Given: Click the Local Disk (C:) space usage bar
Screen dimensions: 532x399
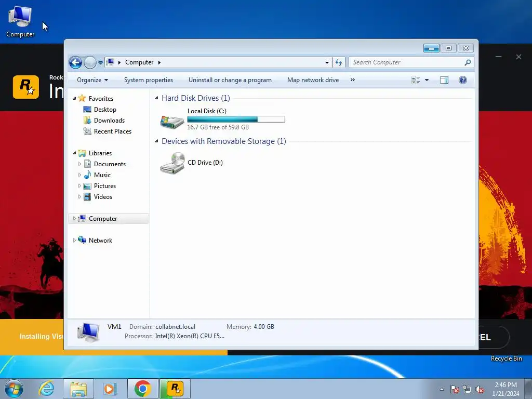Looking at the screenshot, I should (x=236, y=119).
